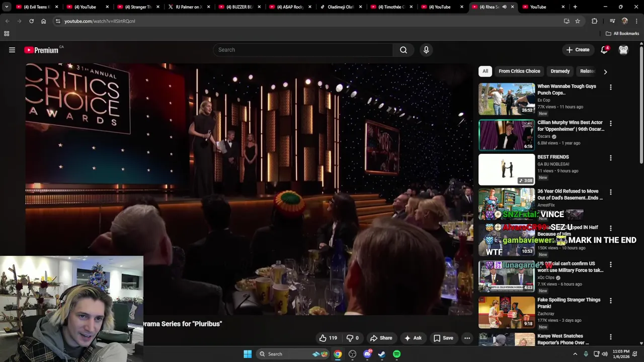Open options for Cillian Murphy Oscar video
The height and width of the screenshot is (362, 644).
(611, 123)
